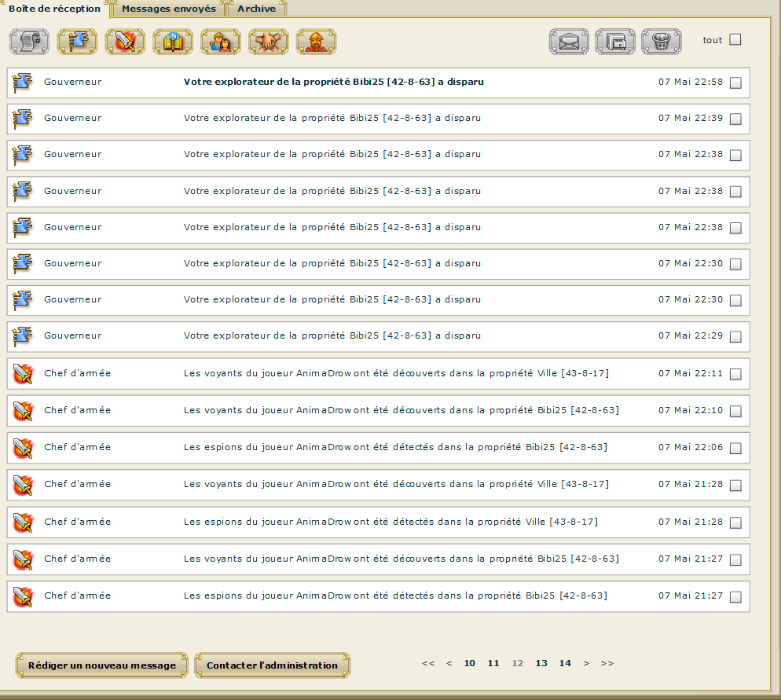Image resolution: width=781 pixels, height=700 pixels.
Task: Select checkbox of the 22:11 Chef d'armée message
Action: [x=735, y=374]
